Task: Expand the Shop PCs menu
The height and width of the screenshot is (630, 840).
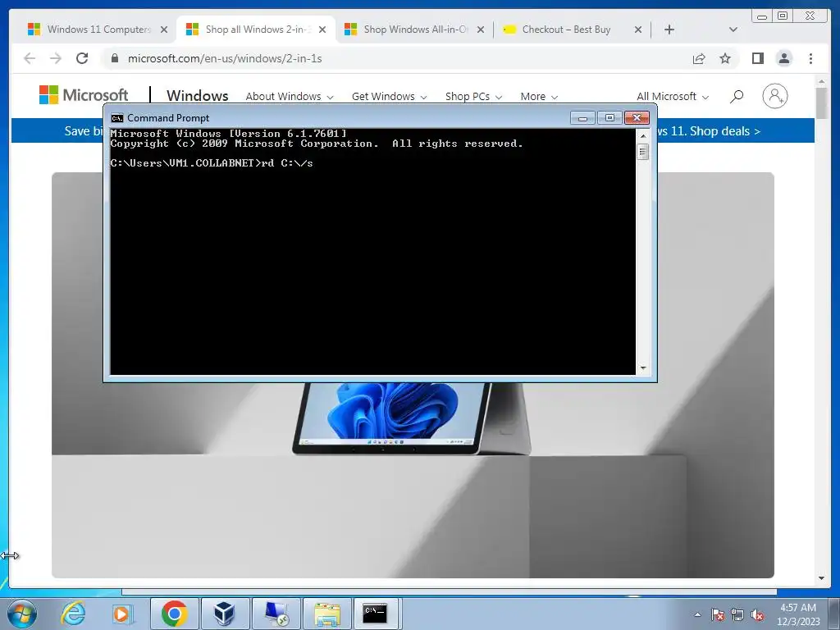Action: point(473,97)
